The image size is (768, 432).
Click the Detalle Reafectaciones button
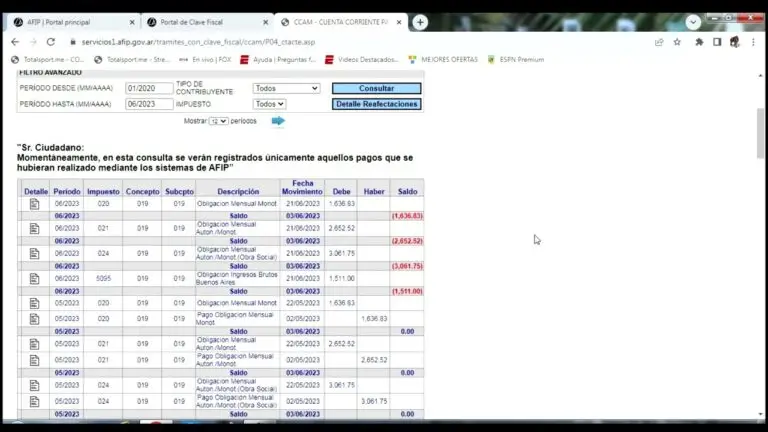point(376,104)
